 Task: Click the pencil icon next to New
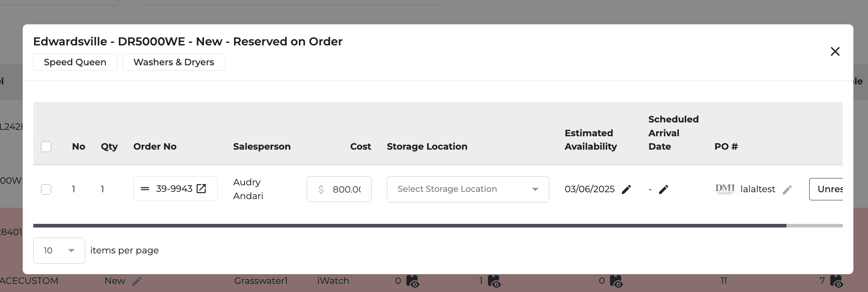pyautogui.click(x=137, y=281)
